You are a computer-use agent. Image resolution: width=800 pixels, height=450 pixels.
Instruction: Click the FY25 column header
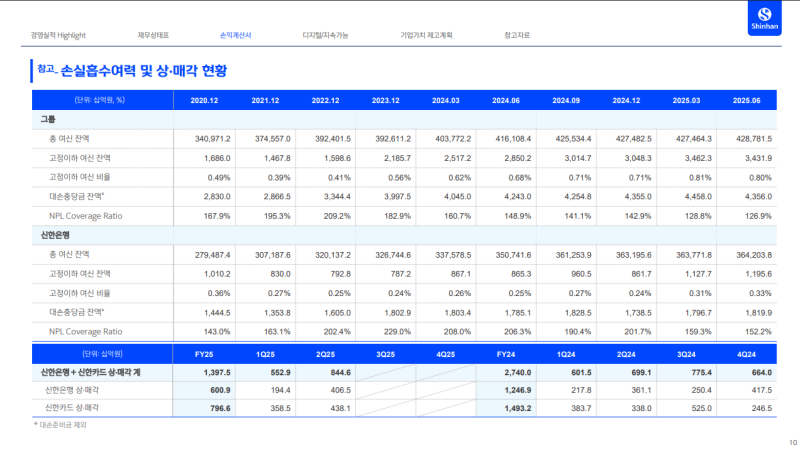[x=204, y=353]
